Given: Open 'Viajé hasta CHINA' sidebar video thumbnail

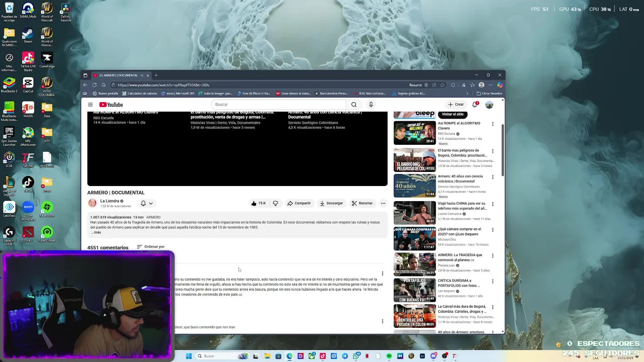Looking at the screenshot, I should click(415, 213).
